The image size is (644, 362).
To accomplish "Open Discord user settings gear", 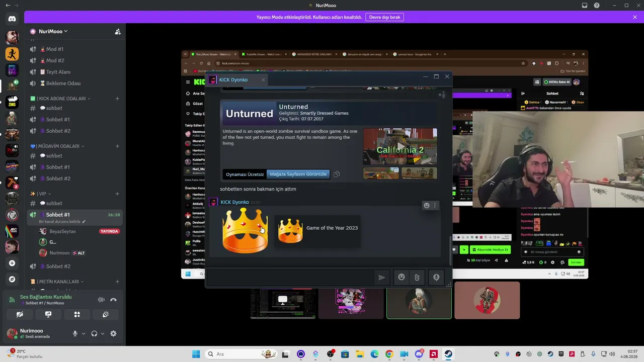I will 113,333.
